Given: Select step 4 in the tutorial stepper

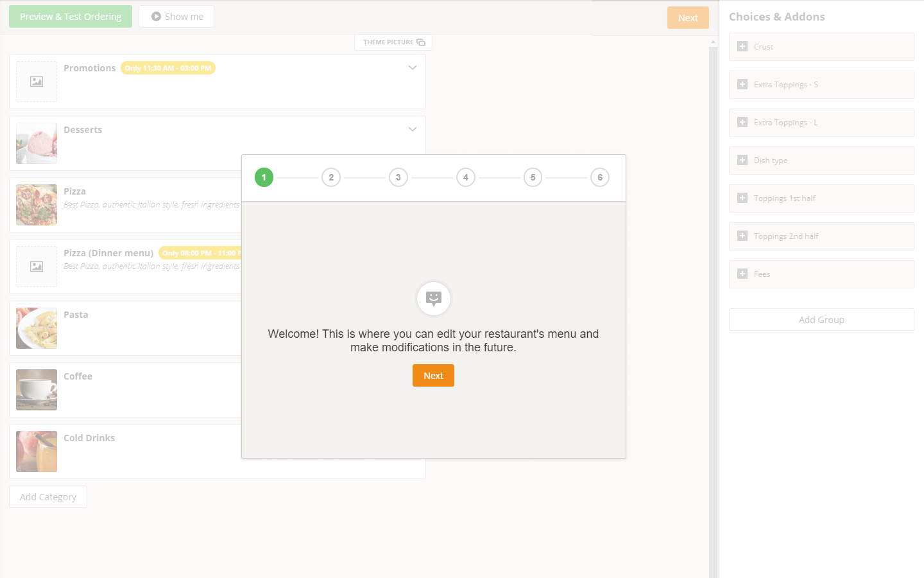Looking at the screenshot, I should tap(466, 177).
